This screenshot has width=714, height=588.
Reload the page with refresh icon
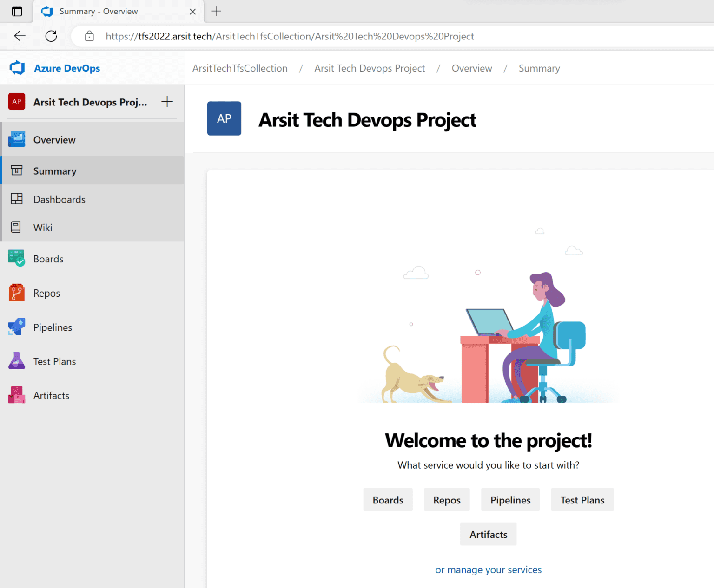(51, 36)
